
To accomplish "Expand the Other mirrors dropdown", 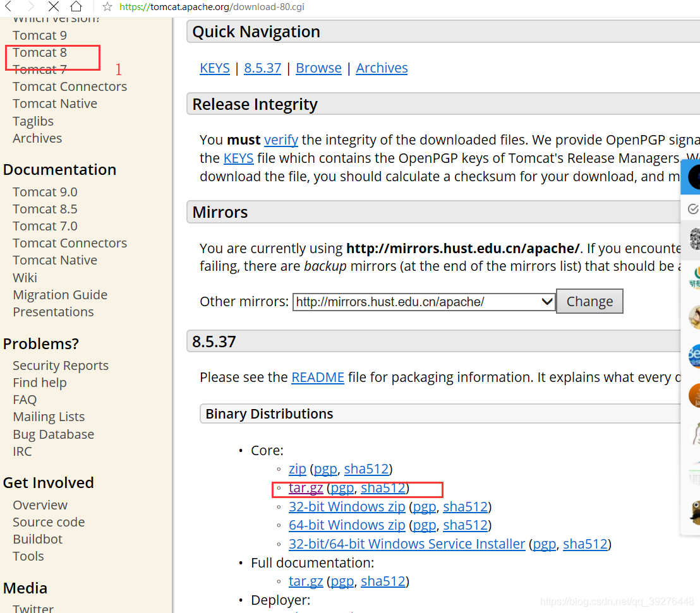I will [424, 302].
